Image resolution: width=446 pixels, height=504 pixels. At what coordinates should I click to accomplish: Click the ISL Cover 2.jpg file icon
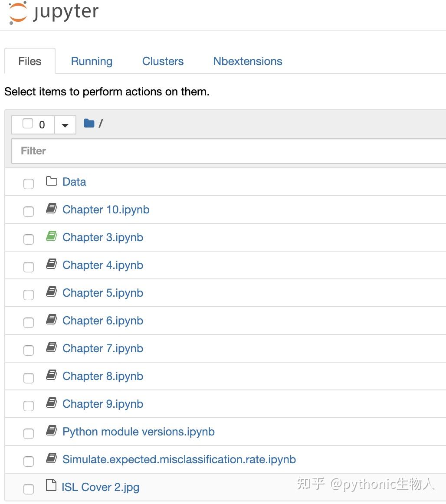[51, 486]
